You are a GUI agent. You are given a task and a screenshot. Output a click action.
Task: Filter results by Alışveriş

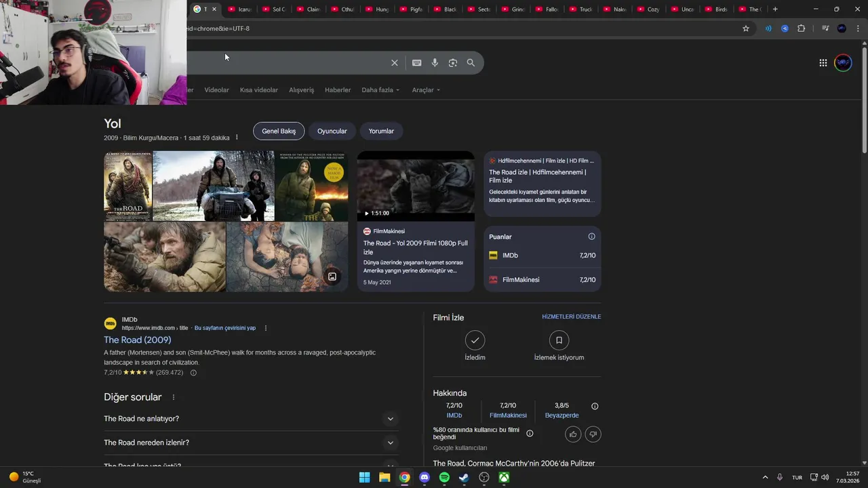click(x=302, y=90)
